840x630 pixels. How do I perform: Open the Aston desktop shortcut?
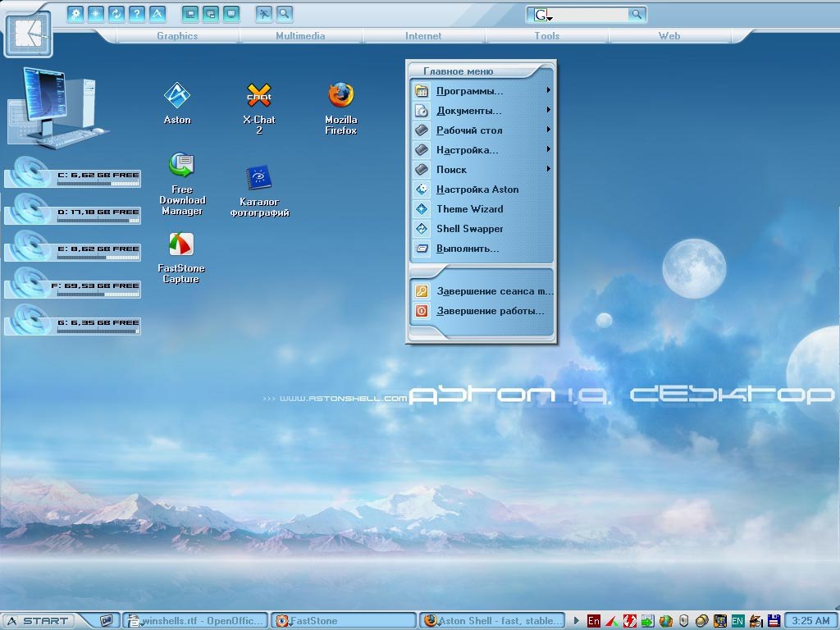[177, 103]
